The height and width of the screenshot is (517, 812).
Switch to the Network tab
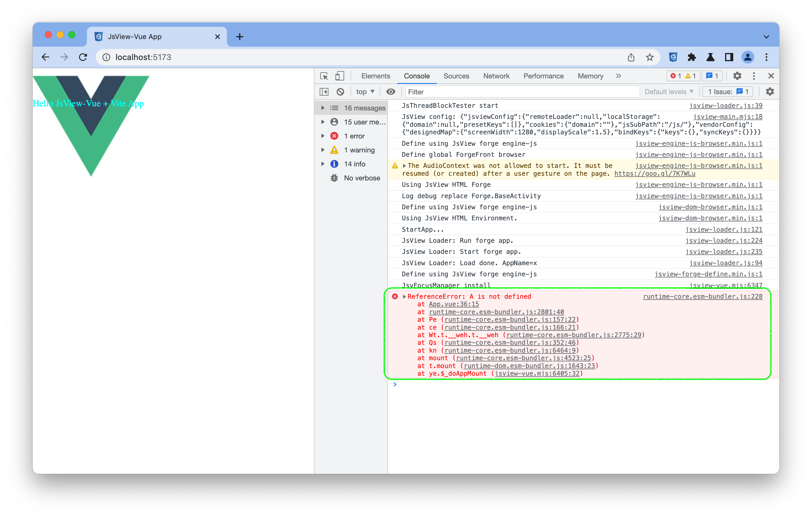pos(496,76)
